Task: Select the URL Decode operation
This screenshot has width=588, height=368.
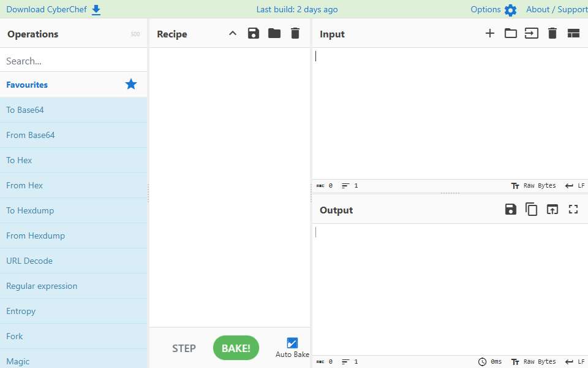Action: tap(73, 261)
